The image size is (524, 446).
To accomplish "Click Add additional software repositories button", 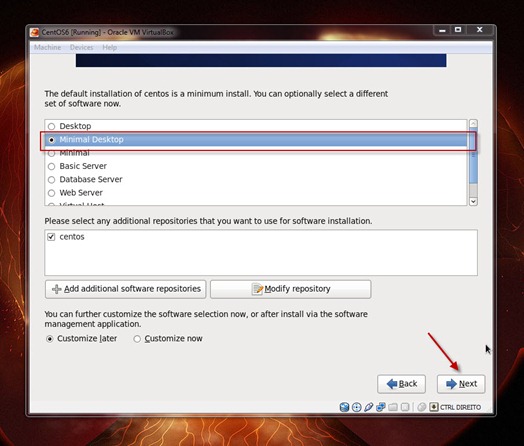I will [126, 289].
